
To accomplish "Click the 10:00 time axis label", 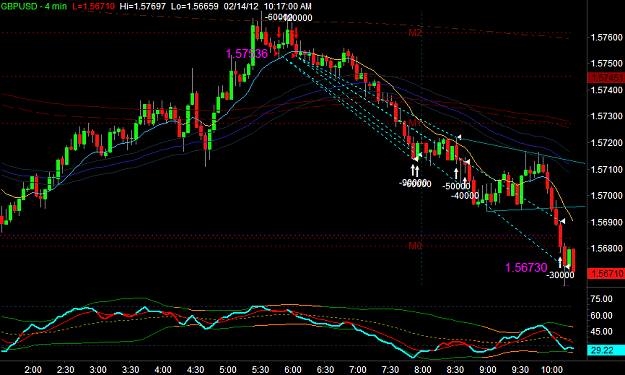I will 551,370.
